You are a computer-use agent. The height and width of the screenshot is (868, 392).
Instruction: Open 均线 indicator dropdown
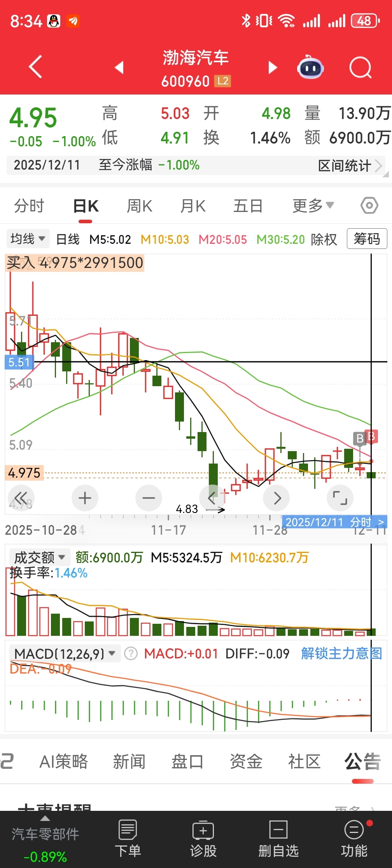[x=28, y=238]
